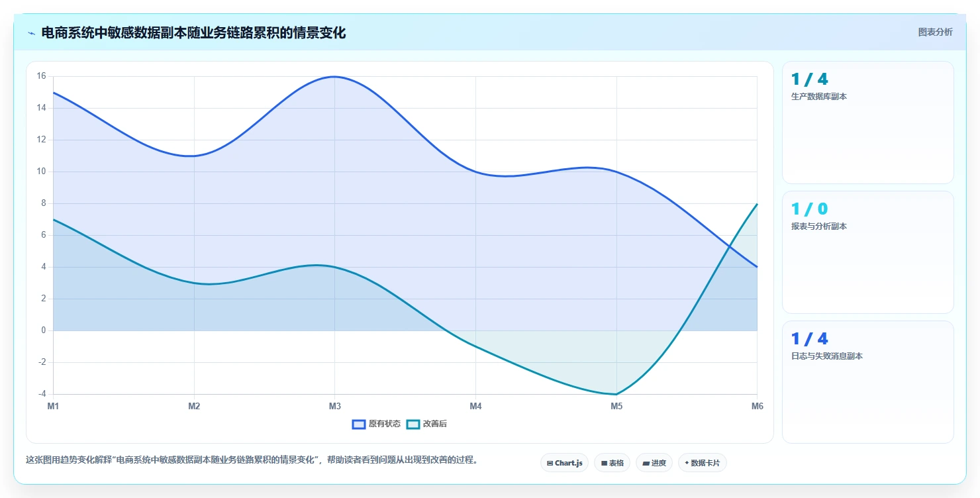This screenshot has height=498, width=980.
Task: Click the 原有状态 legend label
Action: [384, 424]
